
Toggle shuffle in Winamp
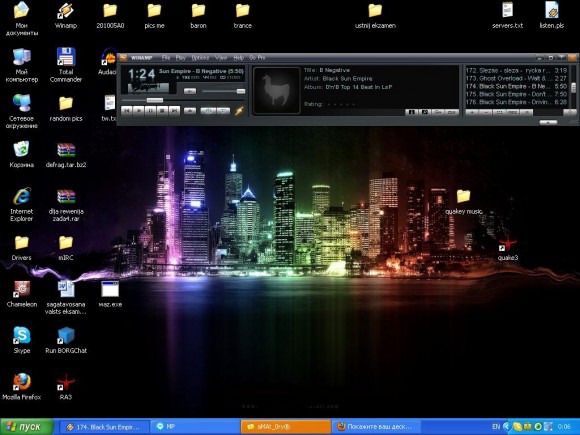208,111
